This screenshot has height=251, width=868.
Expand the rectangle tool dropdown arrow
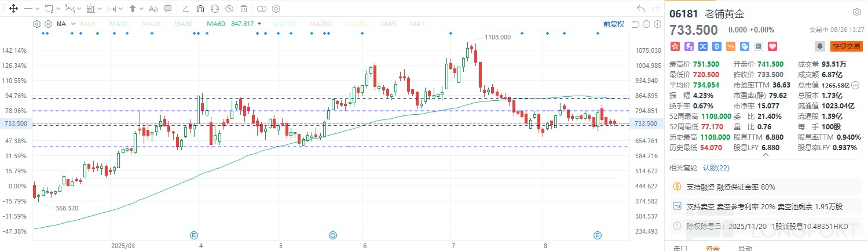58,9
